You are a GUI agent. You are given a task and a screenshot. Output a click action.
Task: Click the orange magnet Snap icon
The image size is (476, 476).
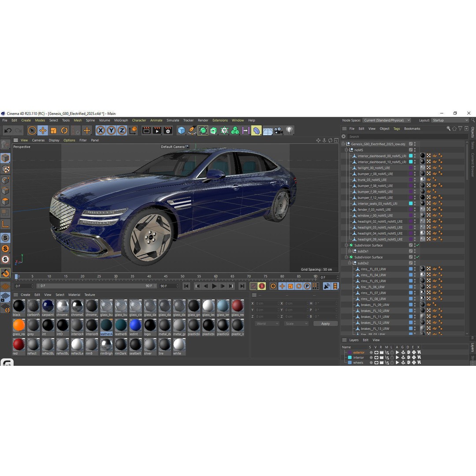[5, 273]
